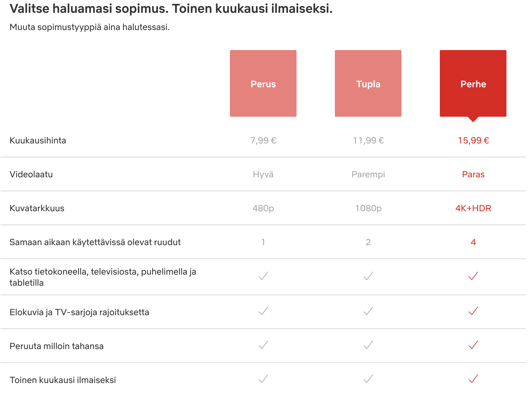Viewport: 532px width, 398px height.
Task: Click the Perus checkmark for free second month
Action: click(x=263, y=379)
